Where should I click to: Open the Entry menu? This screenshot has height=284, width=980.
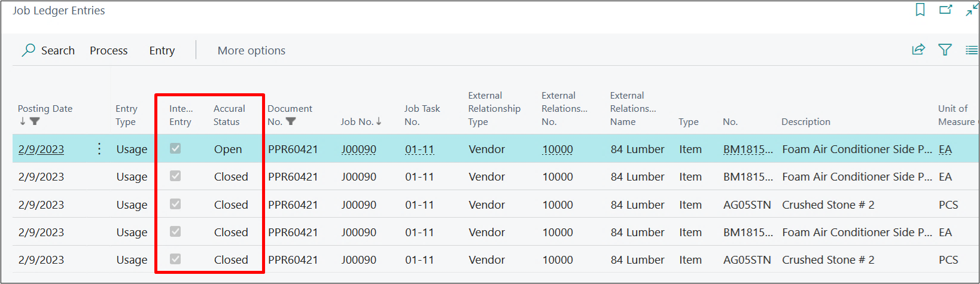coord(162,51)
